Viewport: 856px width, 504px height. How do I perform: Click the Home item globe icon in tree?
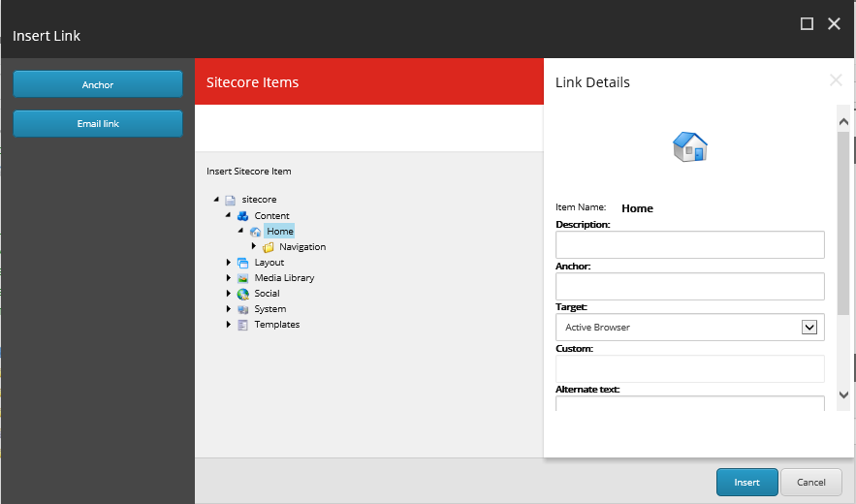256,232
